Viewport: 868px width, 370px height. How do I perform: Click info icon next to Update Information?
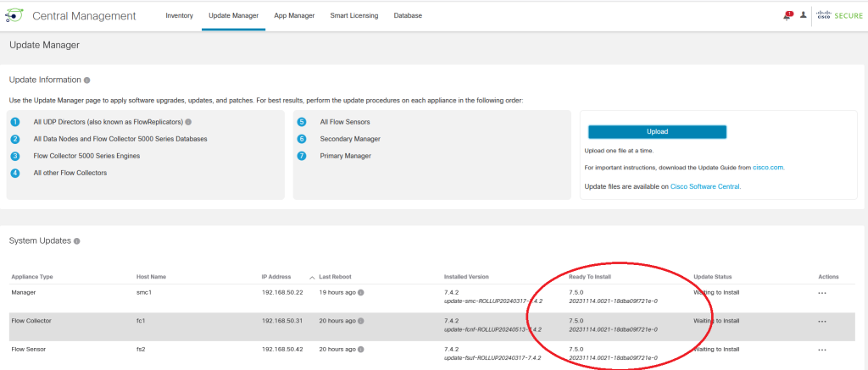tap(87, 80)
